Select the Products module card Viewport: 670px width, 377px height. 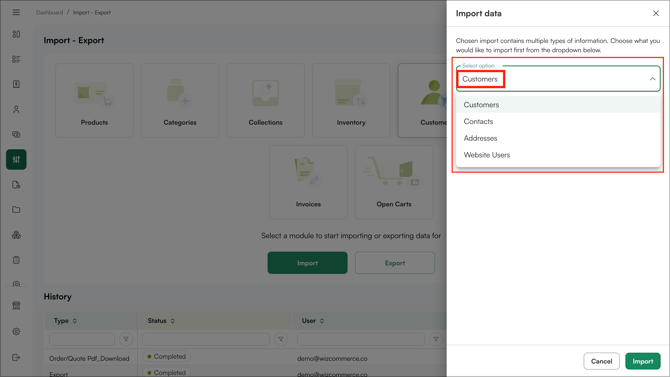tap(94, 100)
